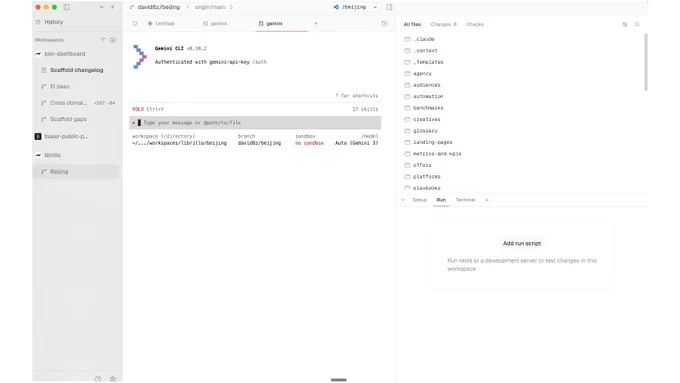This screenshot has height=383, width=680.
Task: Expand the benchmarks folder
Action: coord(424,108)
